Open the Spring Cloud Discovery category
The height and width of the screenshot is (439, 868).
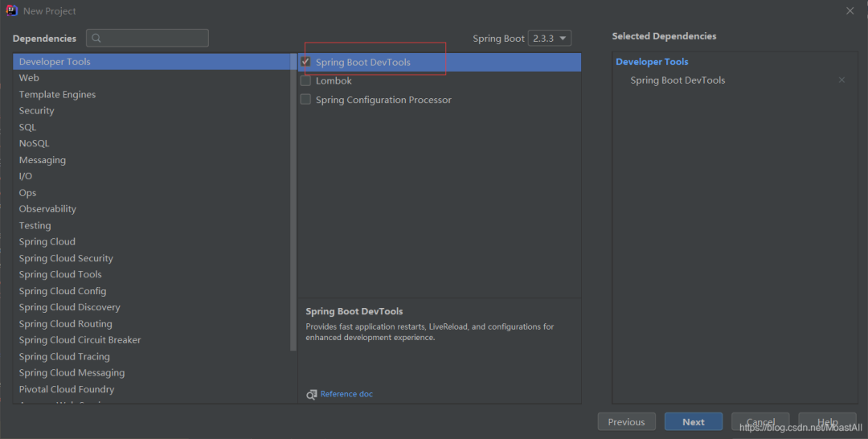[x=69, y=307]
